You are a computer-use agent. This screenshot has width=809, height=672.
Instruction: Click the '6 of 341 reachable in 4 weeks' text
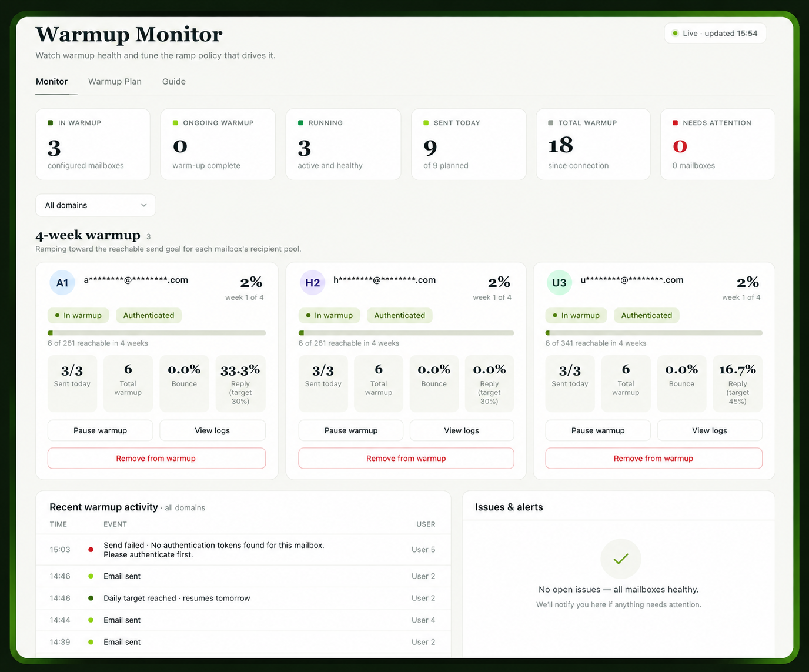[596, 343]
